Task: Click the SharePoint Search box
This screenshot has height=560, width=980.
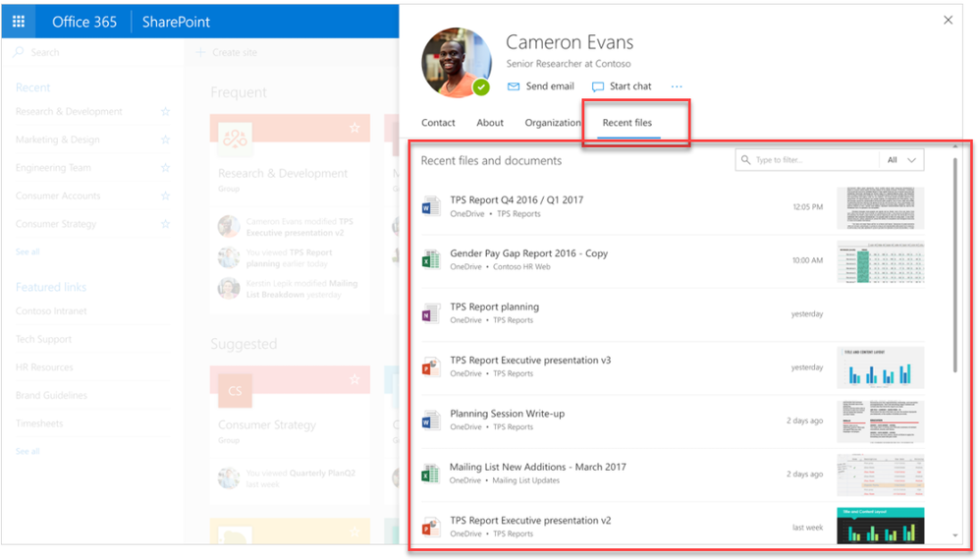Action: (93, 52)
